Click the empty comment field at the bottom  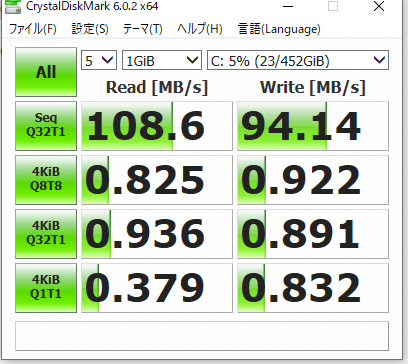pos(202,336)
